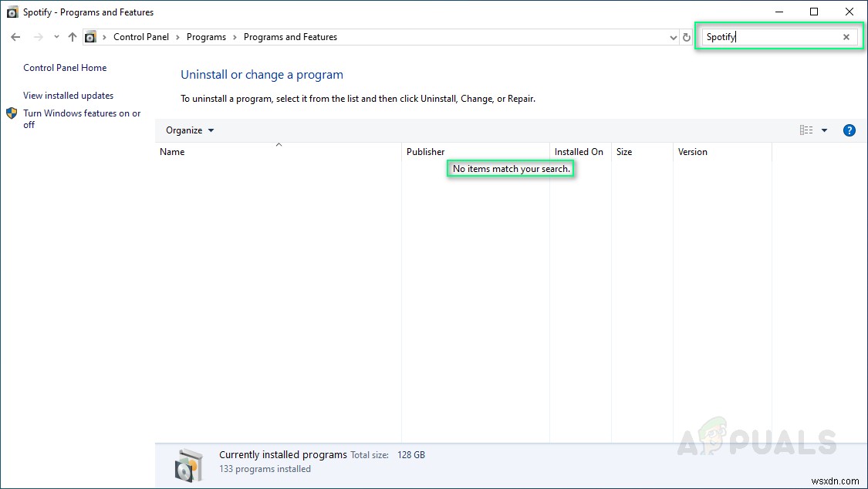Select Programs in the breadcrumb path

(x=206, y=36)
